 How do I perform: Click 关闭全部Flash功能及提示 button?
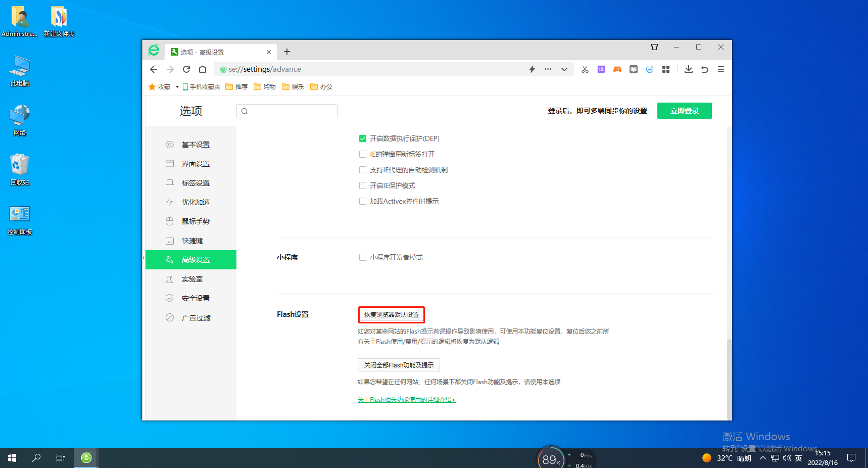(x=399, y=365)
